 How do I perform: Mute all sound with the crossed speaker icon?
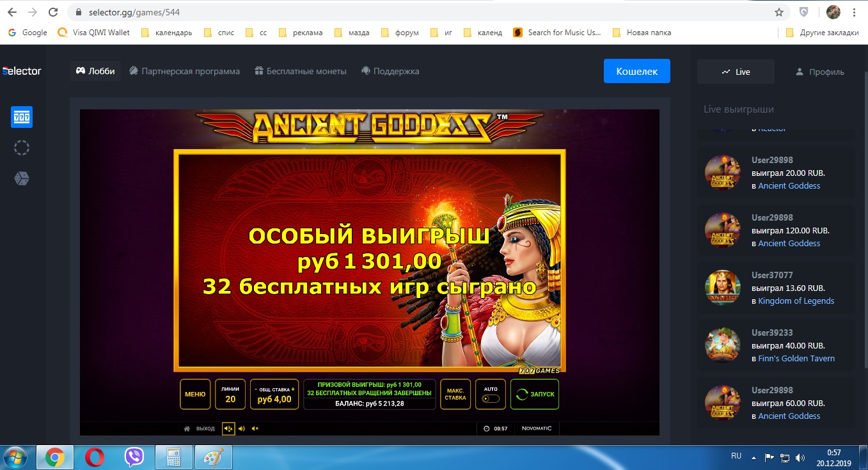253,428
